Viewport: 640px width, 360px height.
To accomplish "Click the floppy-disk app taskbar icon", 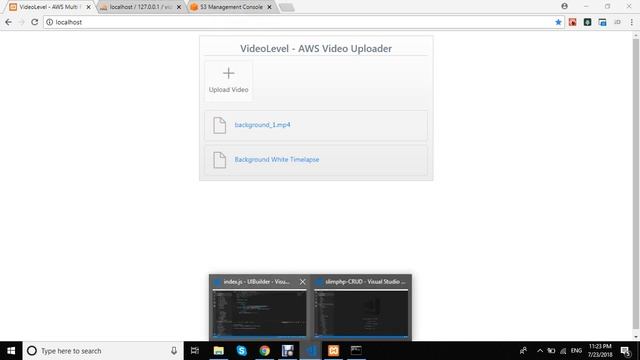I will click(x=287, y=351).
